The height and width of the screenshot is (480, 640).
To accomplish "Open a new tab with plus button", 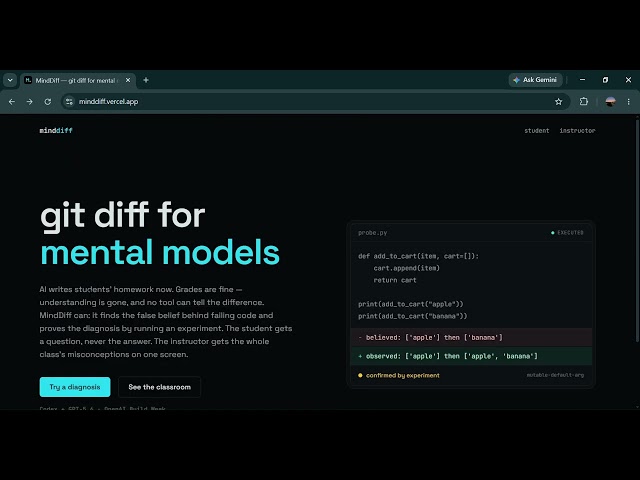I will (x=146, y=80).
